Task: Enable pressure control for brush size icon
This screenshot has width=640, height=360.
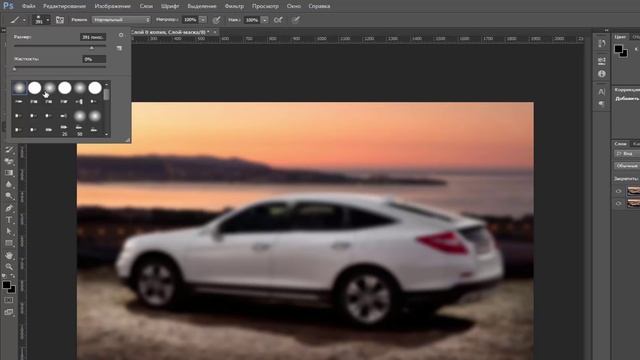Action: coord(296,20)
